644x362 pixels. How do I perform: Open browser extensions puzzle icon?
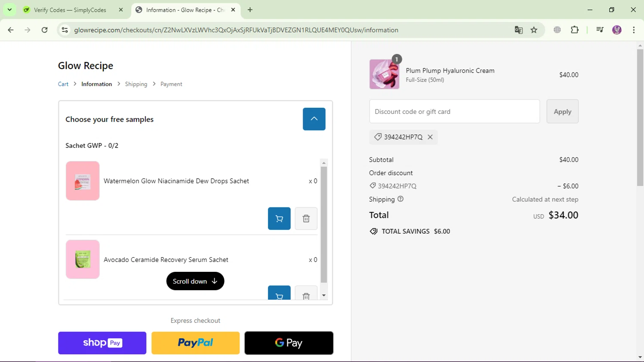click(x=575, y=30)
